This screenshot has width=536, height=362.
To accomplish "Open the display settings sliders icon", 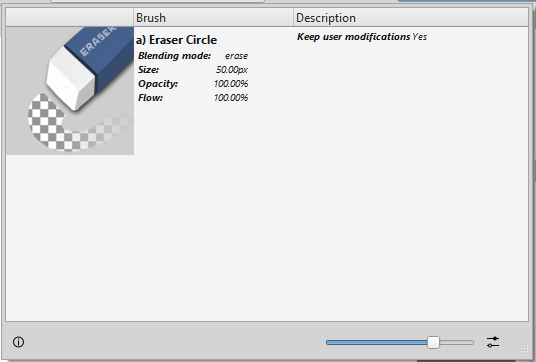I will click(x=493, y=342).
